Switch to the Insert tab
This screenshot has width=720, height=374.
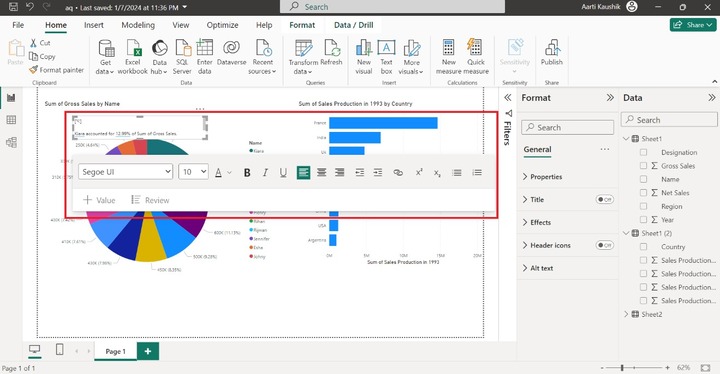(x=94, y=25)
